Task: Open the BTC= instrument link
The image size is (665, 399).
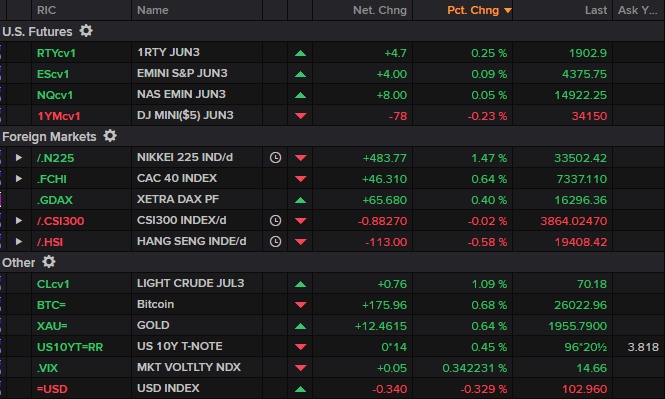Action: tap(51, 305)
